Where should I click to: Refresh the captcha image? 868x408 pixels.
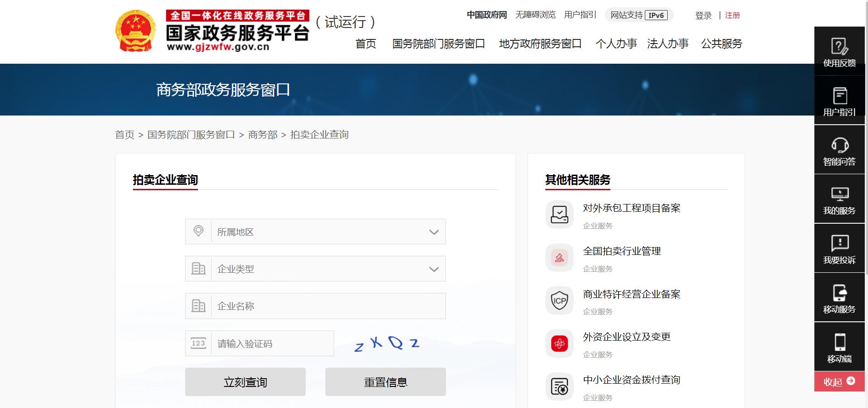[x=387, y=343]
